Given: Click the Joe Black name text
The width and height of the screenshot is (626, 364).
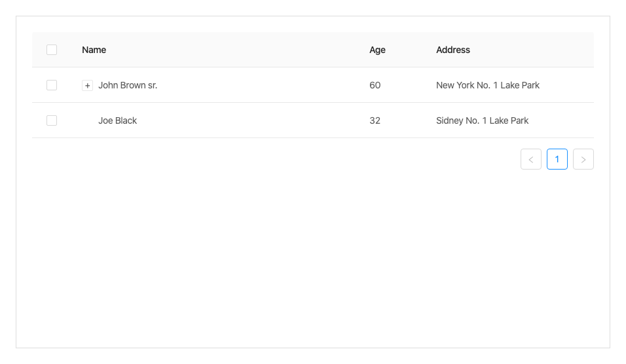Looking at the screenshot, I should (x=118, y=120).
